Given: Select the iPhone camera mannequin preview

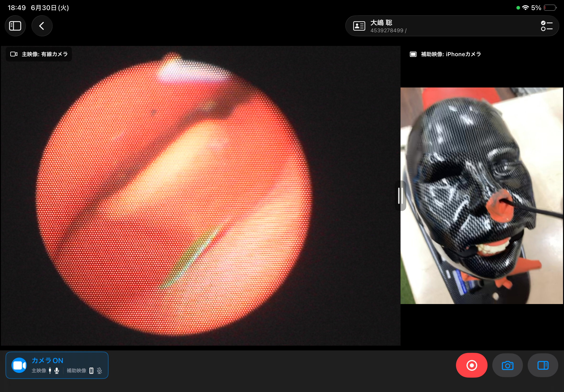Looking at the screenshot, I should [482, 196].
